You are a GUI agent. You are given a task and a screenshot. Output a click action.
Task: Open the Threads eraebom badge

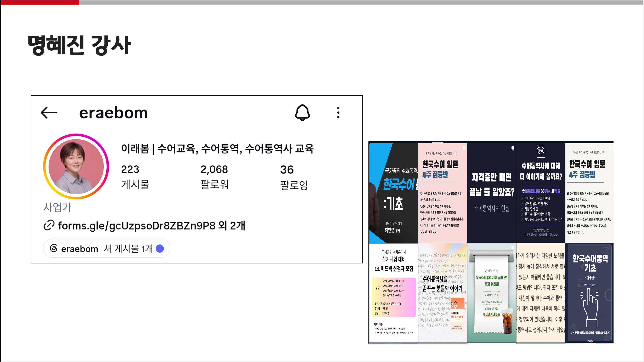point(107,249)
